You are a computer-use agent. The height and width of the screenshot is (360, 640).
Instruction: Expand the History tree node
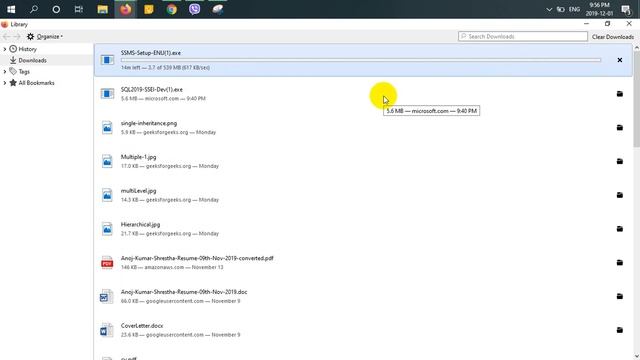4,49
